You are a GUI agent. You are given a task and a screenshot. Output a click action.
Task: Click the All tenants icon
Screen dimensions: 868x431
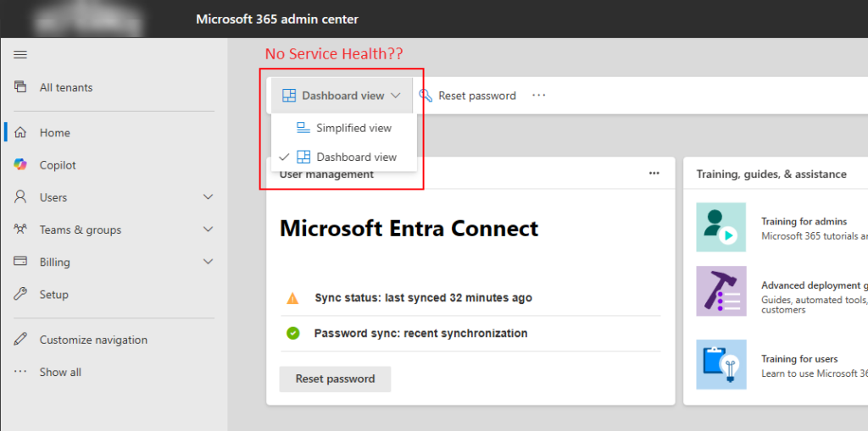click(x=21, y=87)
